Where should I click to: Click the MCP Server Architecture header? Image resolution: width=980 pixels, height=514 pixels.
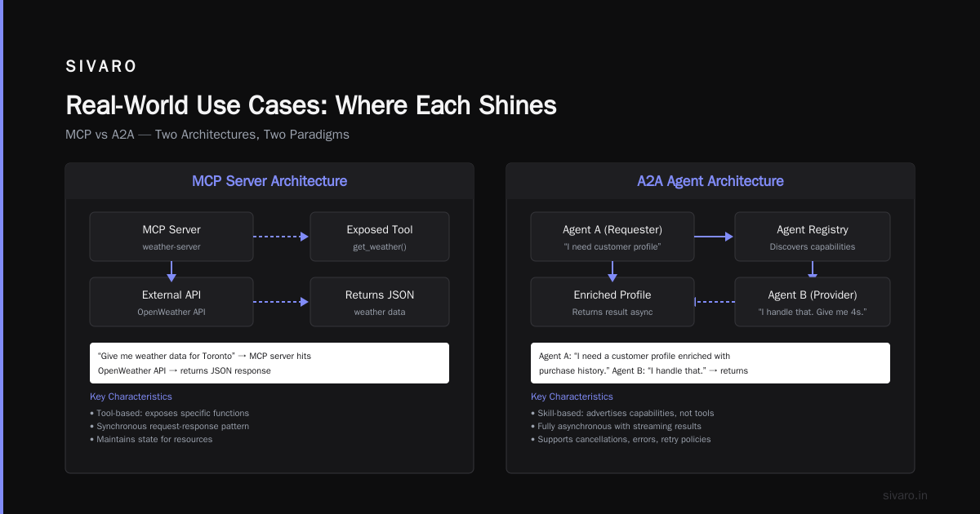click(269, 181)
